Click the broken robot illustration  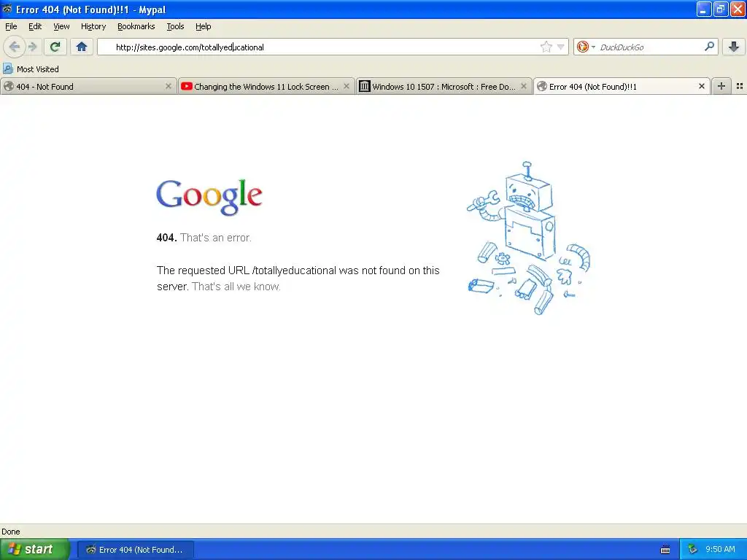coord(528,238)
